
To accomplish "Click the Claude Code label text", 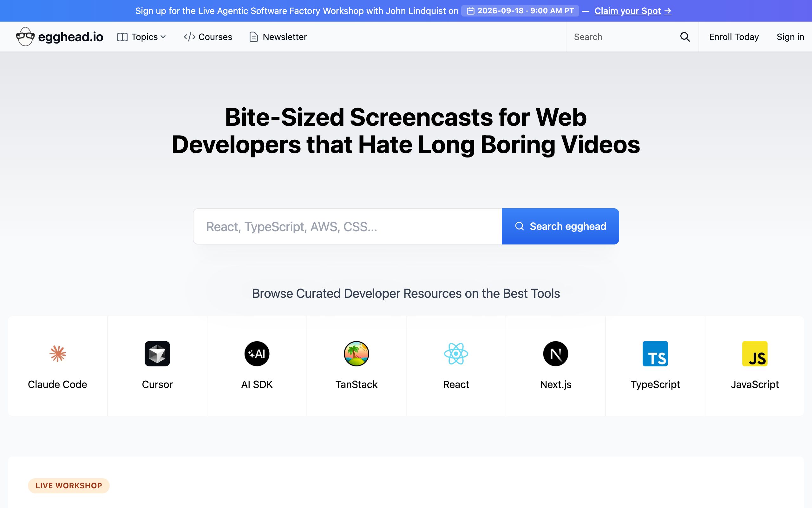I will click(57, 384).
